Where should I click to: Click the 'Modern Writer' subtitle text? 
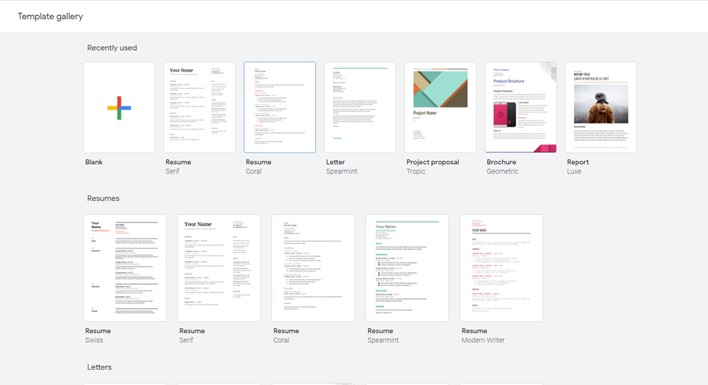[483, 340]
